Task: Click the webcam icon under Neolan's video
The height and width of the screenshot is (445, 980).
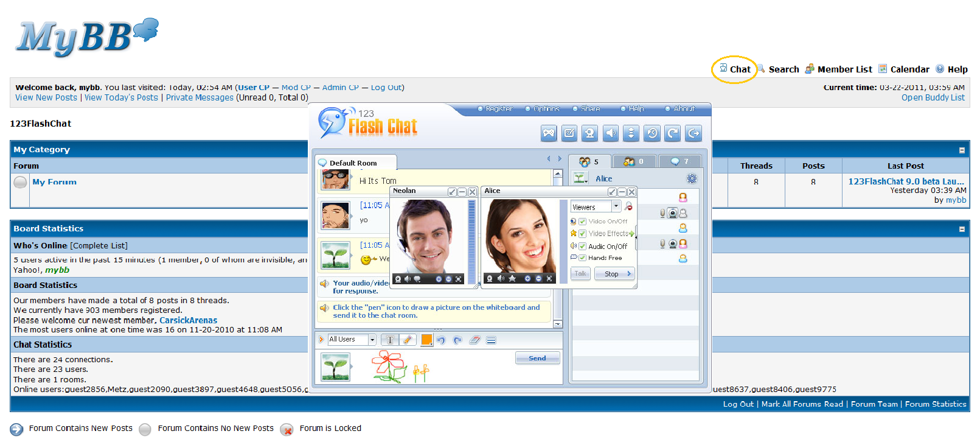Action: 398,279
